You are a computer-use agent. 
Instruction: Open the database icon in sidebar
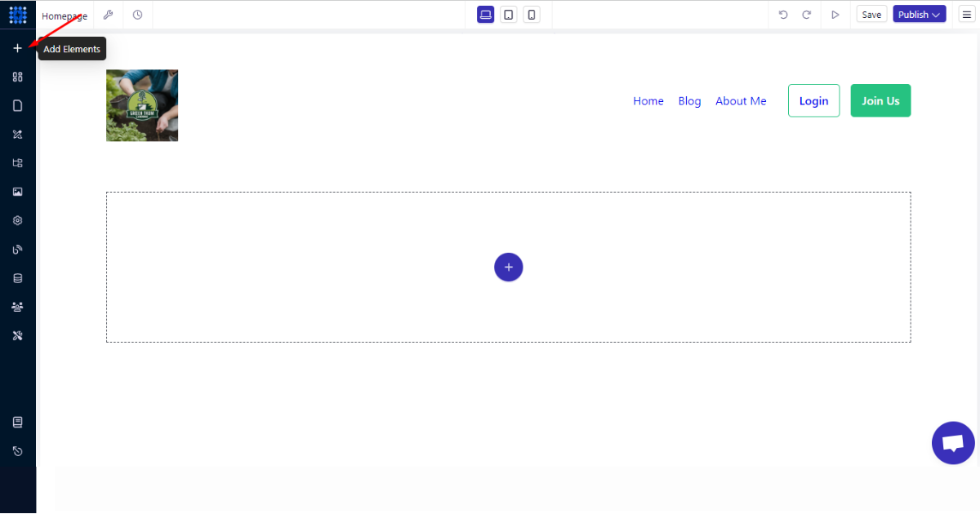click(x=17, y=278)
